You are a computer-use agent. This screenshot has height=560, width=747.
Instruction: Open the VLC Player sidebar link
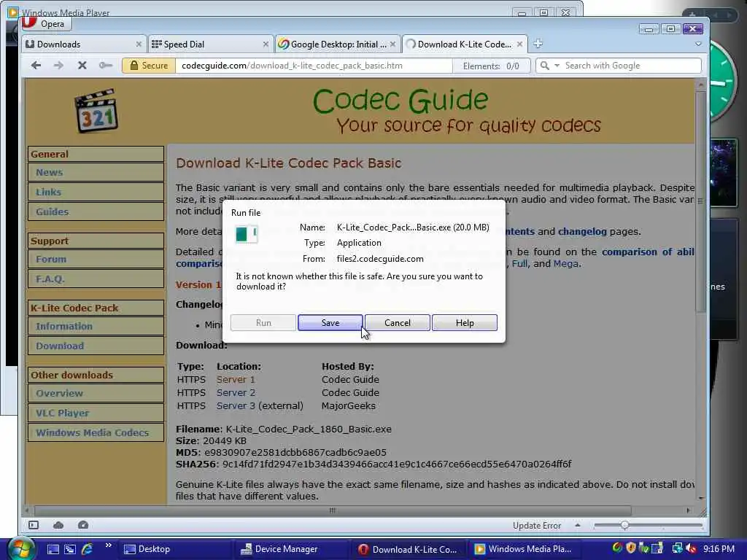(x=63, y=413)
